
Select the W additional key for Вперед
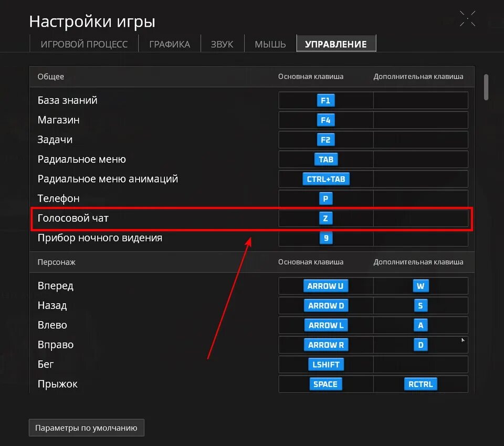[420, 286]
